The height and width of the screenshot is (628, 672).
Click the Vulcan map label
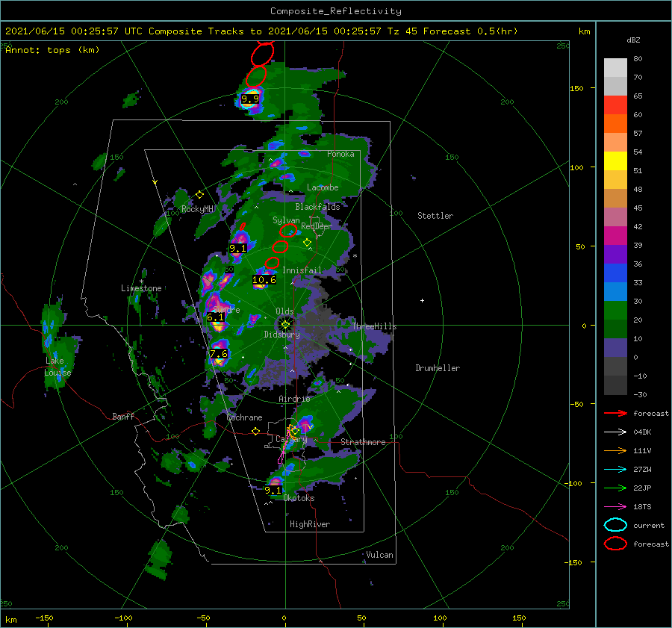coord(380,555)
